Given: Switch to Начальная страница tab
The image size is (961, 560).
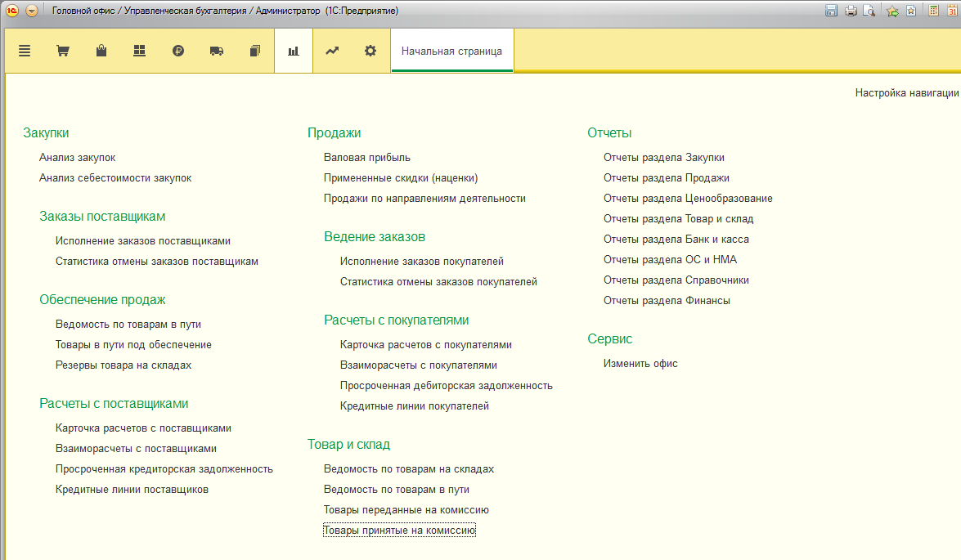Looking at the screenshot, I should (x=451, y=51).
